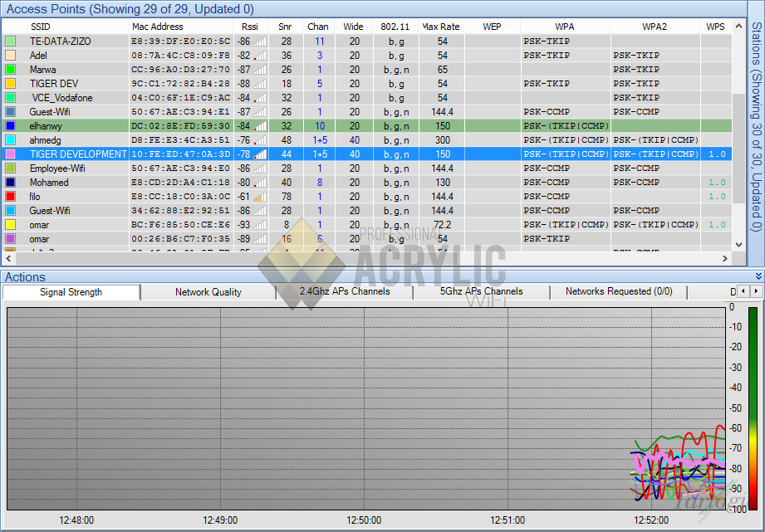This screenshot has width=765, height=532.
Task: Select the Employee-Wifi network row
Action: coord(367,168)
